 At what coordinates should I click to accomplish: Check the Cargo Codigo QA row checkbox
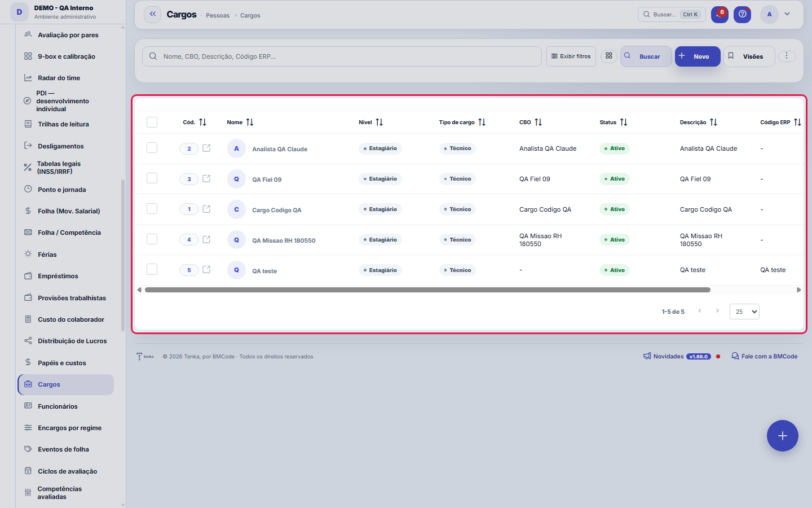(152, 208)
